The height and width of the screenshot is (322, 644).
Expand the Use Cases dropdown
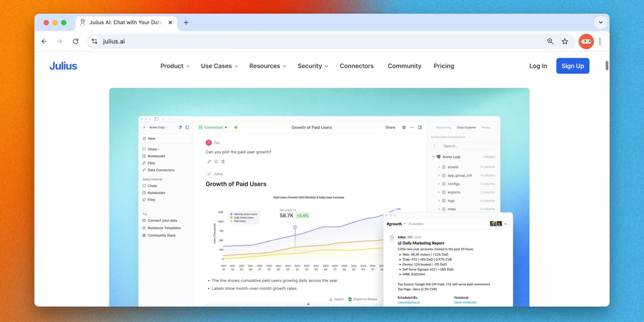(219, 66)
